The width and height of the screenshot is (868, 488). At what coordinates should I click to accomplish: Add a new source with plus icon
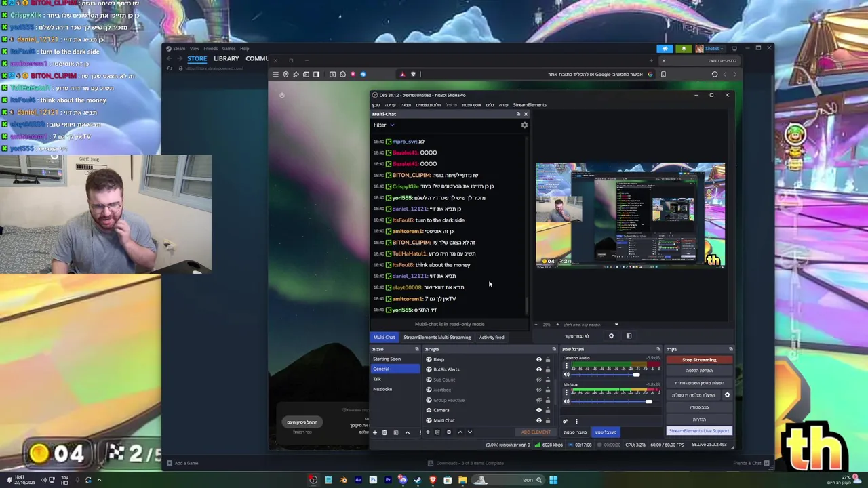pos(427,432)
